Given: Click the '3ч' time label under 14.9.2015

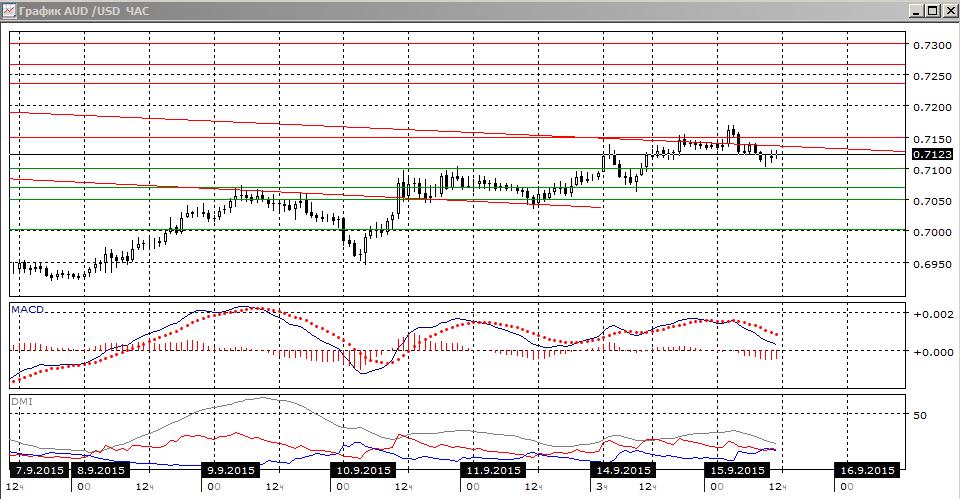Looking at the screenshot, I should coord(602,487).
